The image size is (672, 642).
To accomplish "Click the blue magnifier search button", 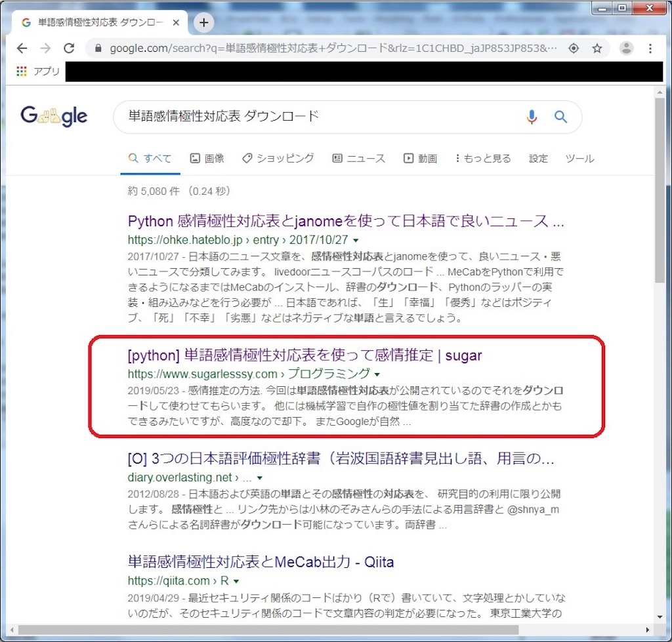I will 560,117.
